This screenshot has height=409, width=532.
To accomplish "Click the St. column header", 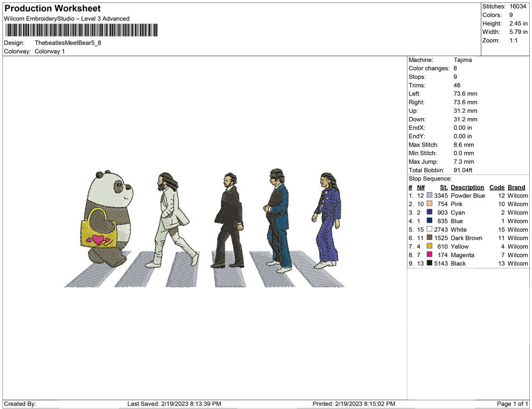I will tap(444, 187).
